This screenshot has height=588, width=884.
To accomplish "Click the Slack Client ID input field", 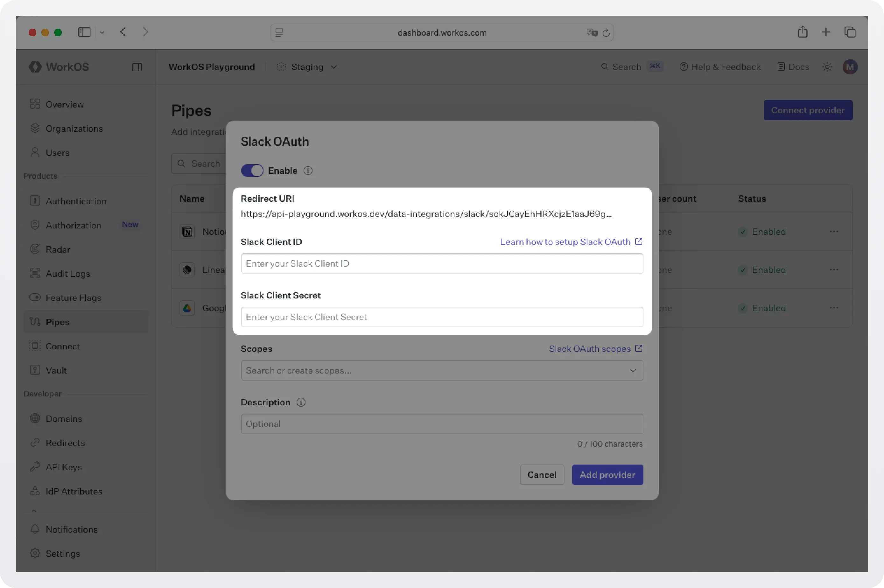I will click(442, 264).
